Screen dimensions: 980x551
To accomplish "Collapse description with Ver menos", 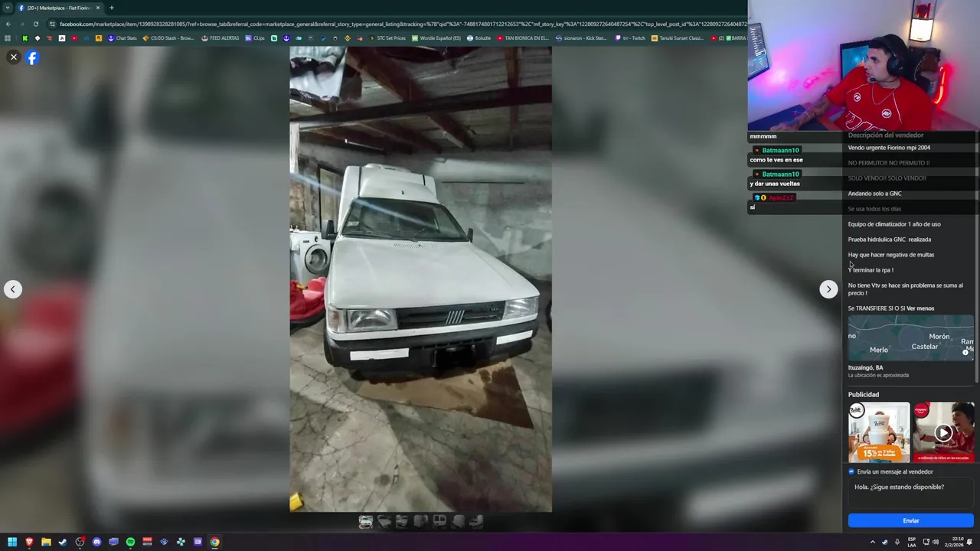I will (920, 308).
